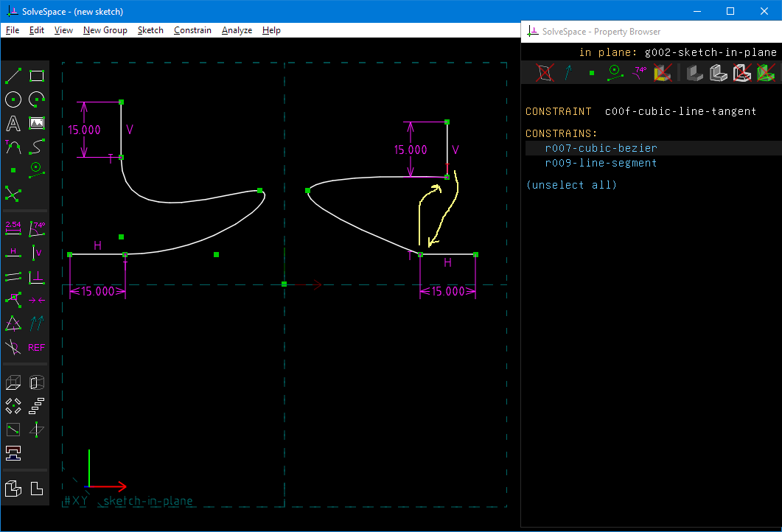Apply the horizontal constraint tool
782x532 pixels.
(x=13, y=252)
